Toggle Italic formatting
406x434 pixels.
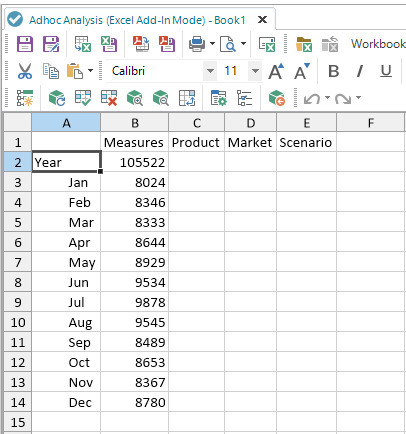[x=360, y=71]
